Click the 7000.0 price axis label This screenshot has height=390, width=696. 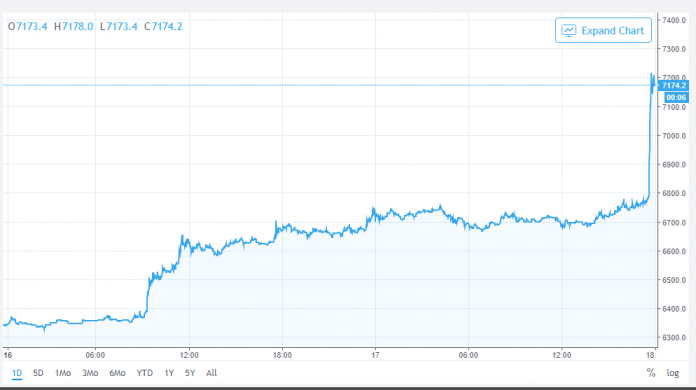pos(674,136)
